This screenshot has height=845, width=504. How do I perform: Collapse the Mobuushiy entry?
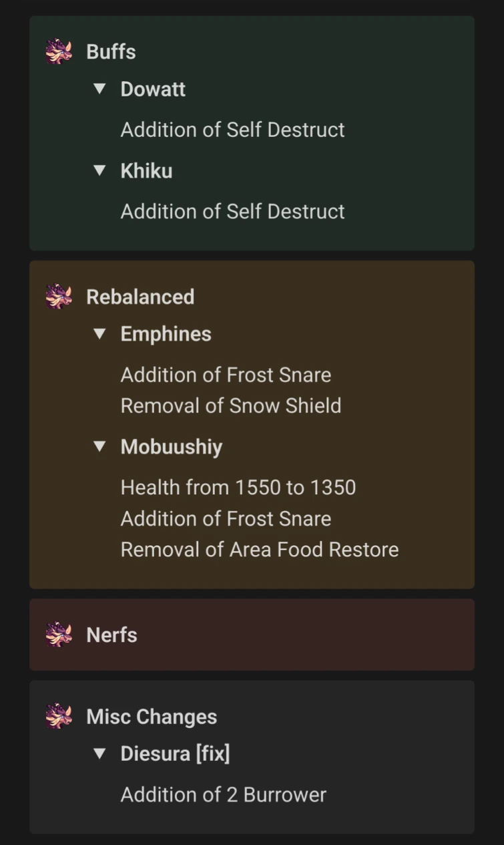point(99,447)
